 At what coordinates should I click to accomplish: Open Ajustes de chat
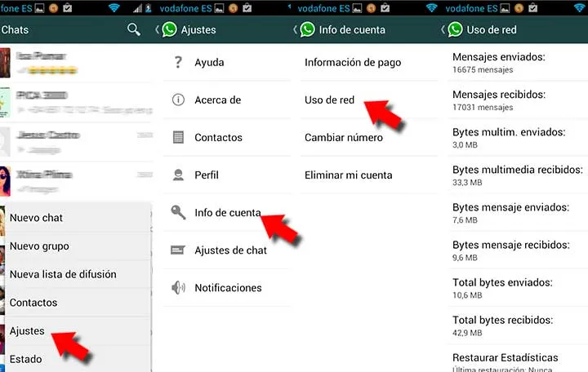pos(227,250)
